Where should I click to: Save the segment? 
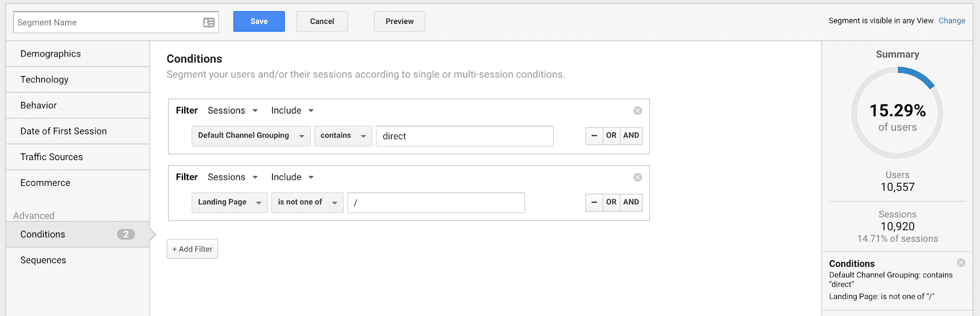pyautogui.click(x=259, y=21)
